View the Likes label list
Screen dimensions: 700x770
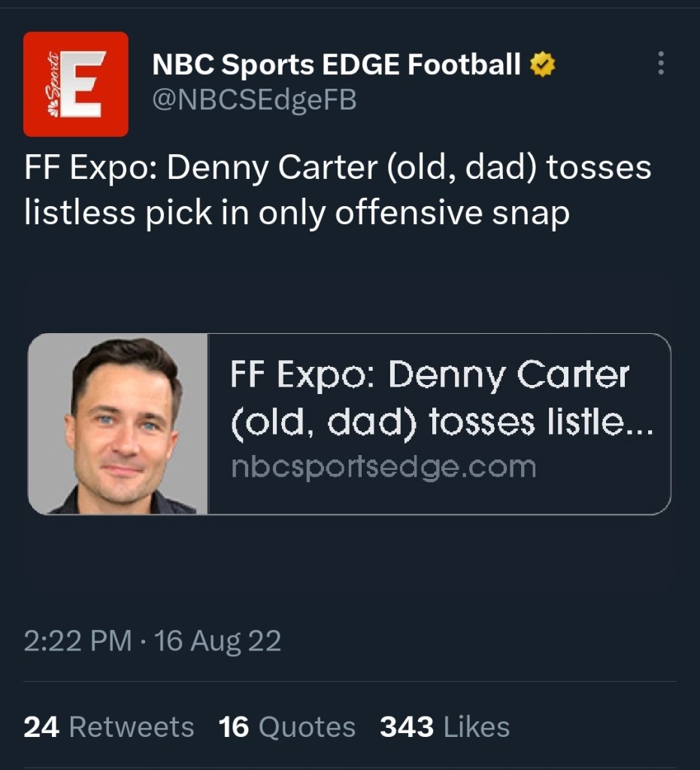[x=477, y=727]
